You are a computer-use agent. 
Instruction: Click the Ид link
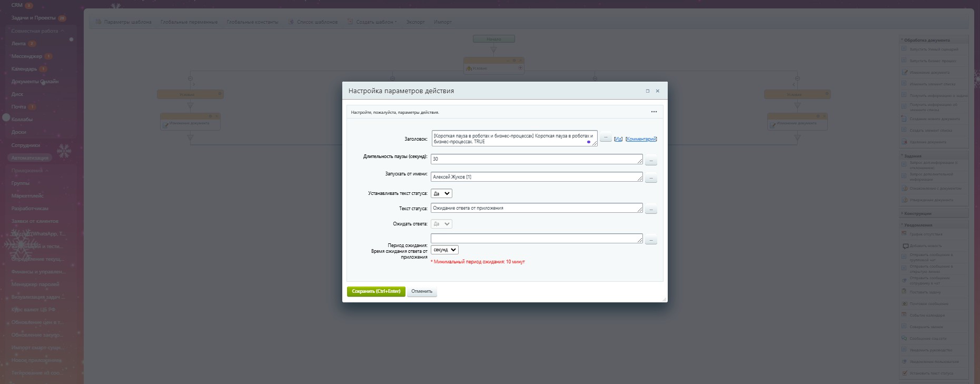pyautogui.click(x=618, y=139)
